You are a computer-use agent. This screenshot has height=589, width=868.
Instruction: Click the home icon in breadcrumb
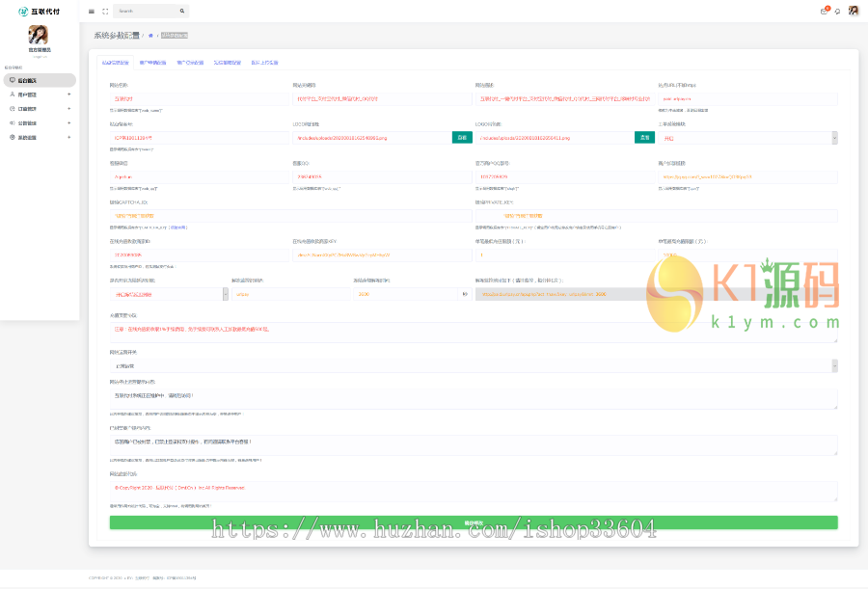(150, 35)
